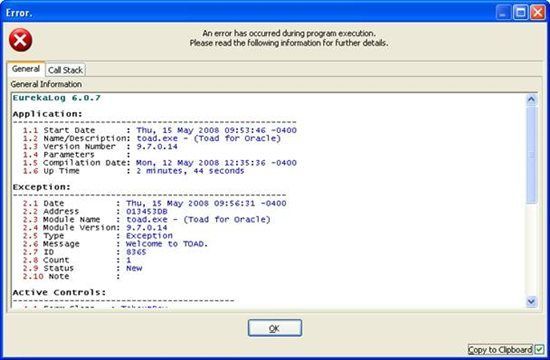Click the ID value 8365
Viewport: 550px width, 360px height.
click(136, 252)
